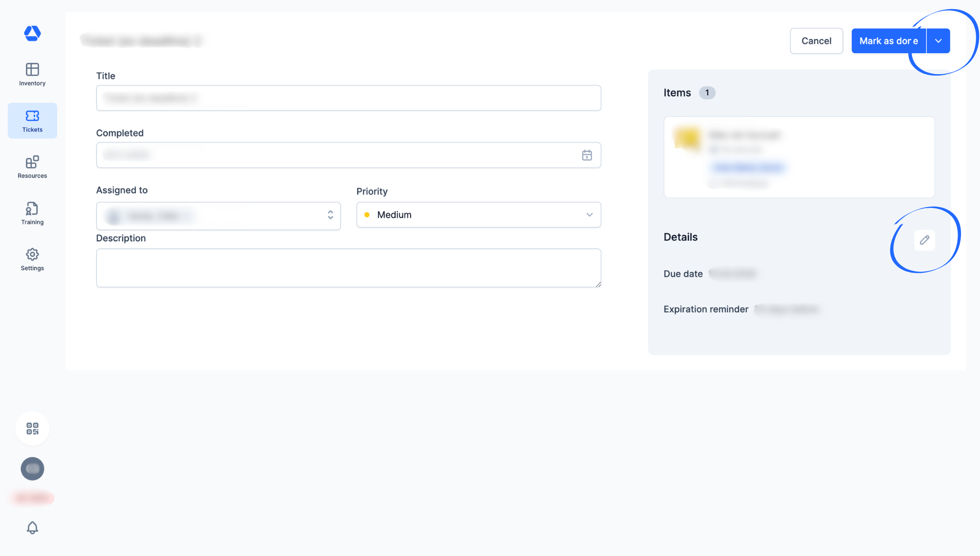Select the item card under Items
The width and height of the screenshot is (980, 556).
click(x=799, y=157)
